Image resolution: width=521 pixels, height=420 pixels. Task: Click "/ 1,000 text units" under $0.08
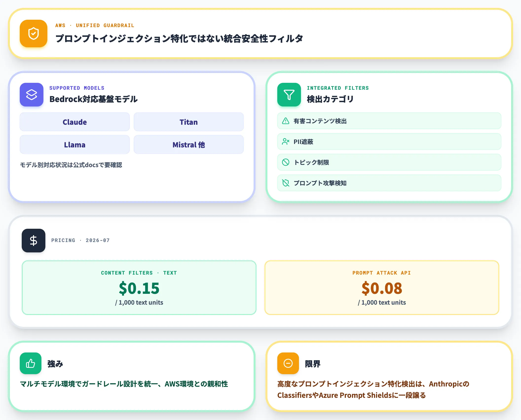click(x=382, y=302)
